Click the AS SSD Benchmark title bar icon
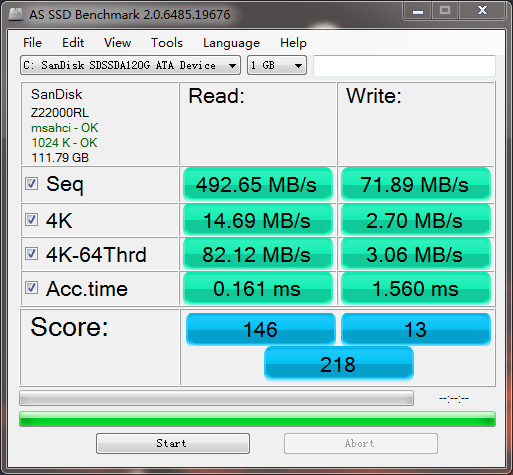 coord(15,14)
